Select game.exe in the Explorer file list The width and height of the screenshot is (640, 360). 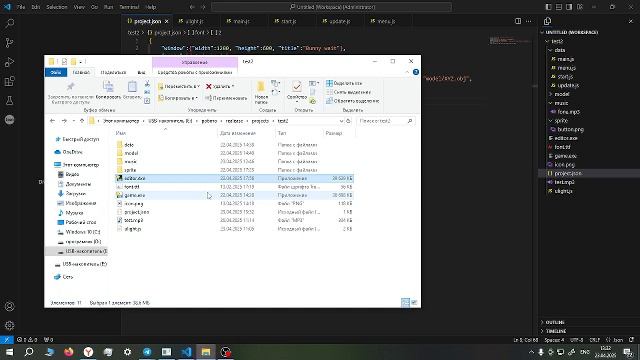tap(234, 195)
